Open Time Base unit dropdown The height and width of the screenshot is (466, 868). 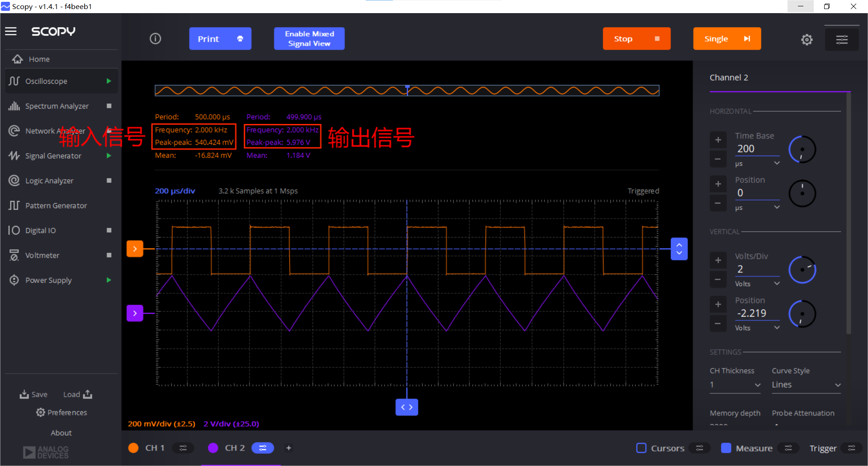pos(757,163)
